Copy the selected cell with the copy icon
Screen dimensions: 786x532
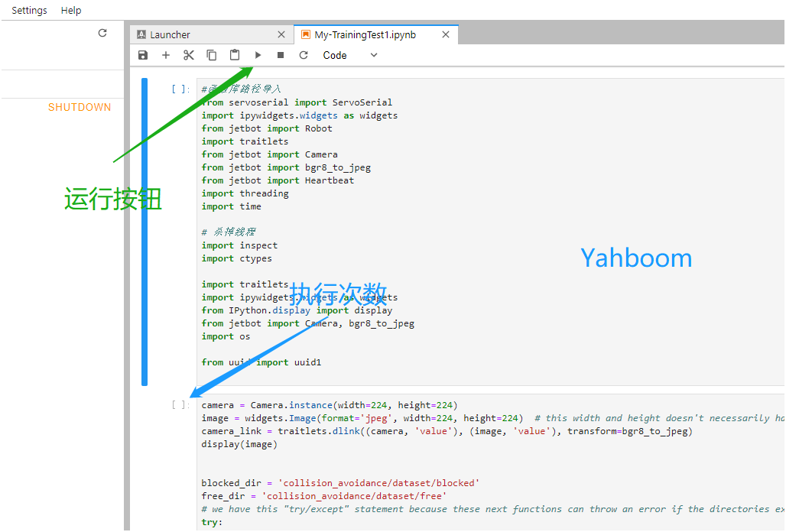(x=212, y=55)
